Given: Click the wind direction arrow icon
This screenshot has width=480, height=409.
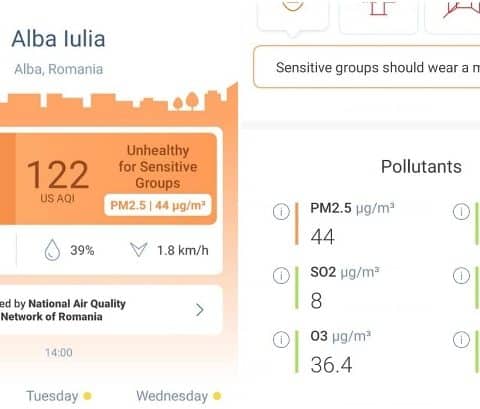Looking at the screenshot, I should pos(138,250).
